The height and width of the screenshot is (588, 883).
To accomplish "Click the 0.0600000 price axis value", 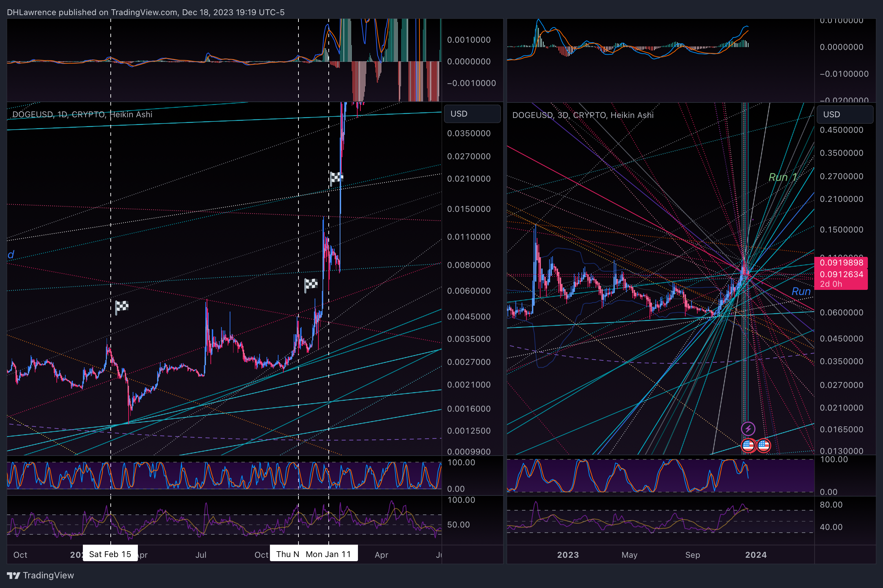I will pos(841,312).
